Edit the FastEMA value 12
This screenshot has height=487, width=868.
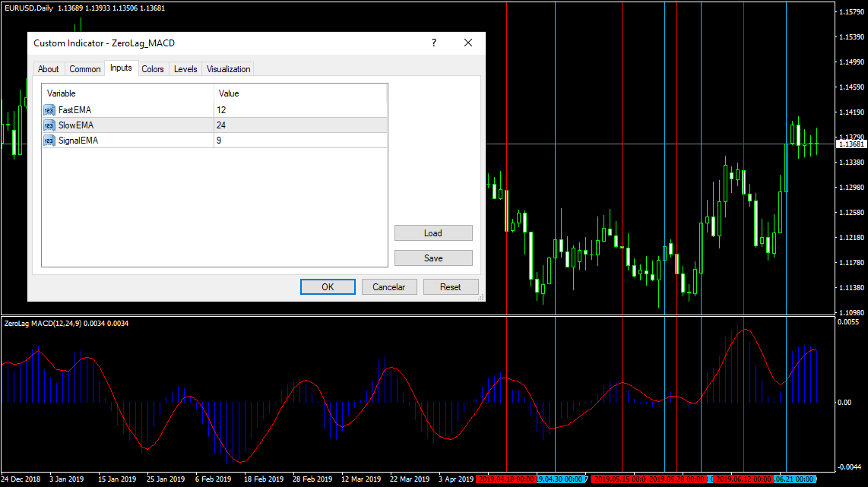(x=300, y=110)
